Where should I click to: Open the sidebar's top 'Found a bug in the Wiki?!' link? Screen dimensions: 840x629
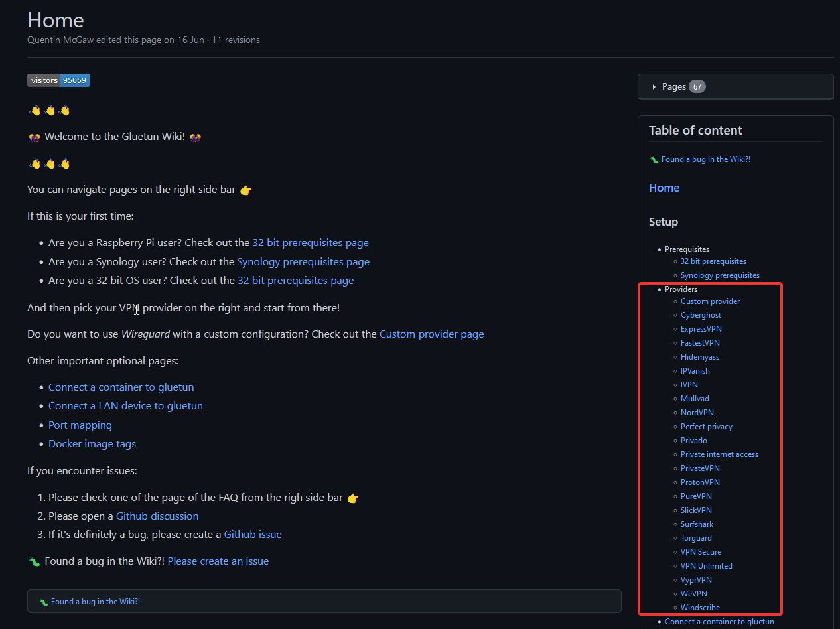[705, 159]
